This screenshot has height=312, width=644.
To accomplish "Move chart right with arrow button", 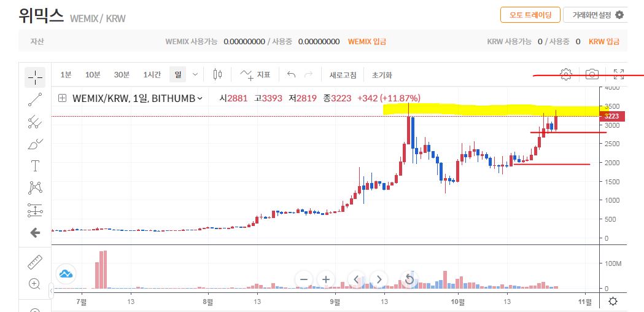I will 379,279.
